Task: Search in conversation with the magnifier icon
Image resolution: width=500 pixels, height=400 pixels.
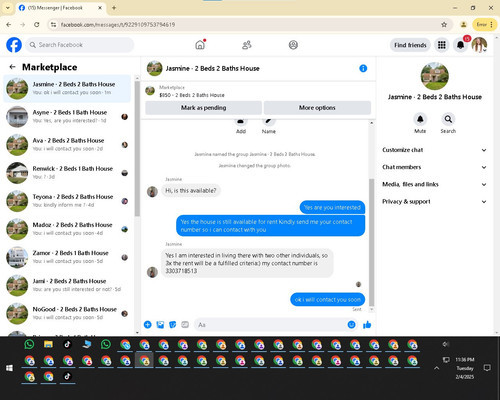Action: (x=448, y=119)
